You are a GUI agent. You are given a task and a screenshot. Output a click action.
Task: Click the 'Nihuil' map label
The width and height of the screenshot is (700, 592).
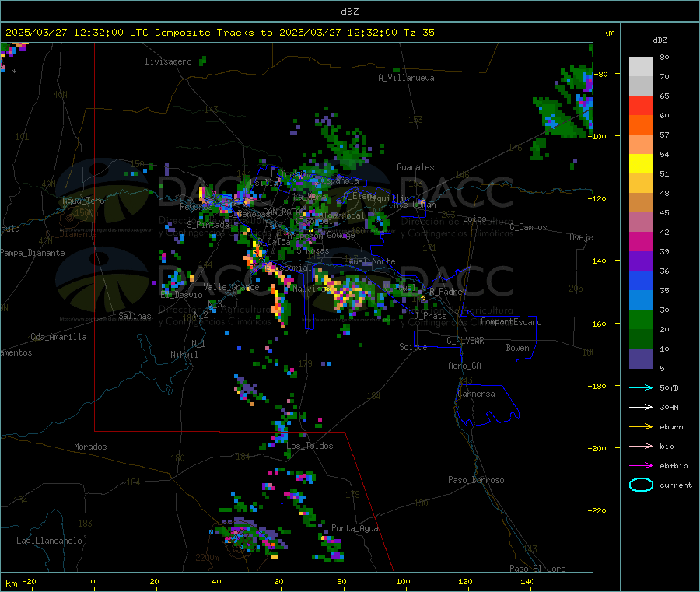184,355
